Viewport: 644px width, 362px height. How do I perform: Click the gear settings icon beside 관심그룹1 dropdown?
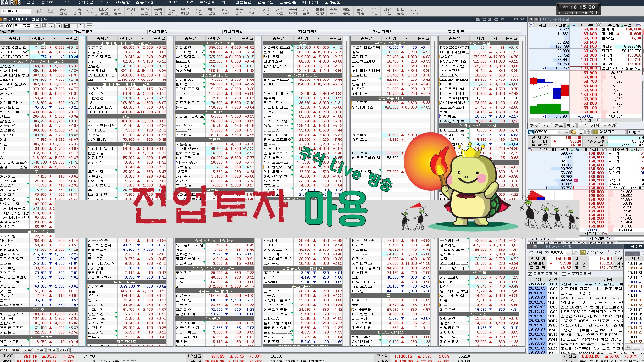pos(44,25)
